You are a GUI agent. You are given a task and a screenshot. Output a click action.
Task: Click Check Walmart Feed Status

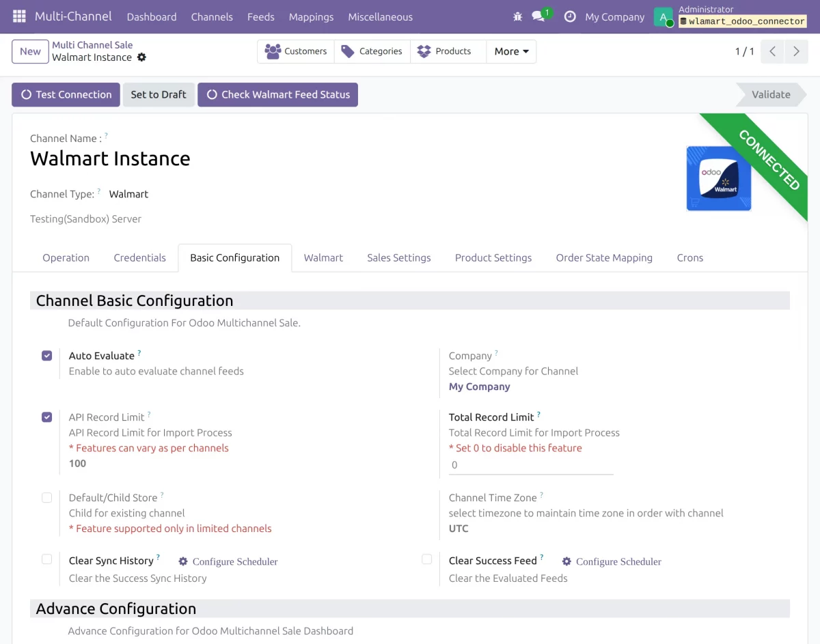277,95
